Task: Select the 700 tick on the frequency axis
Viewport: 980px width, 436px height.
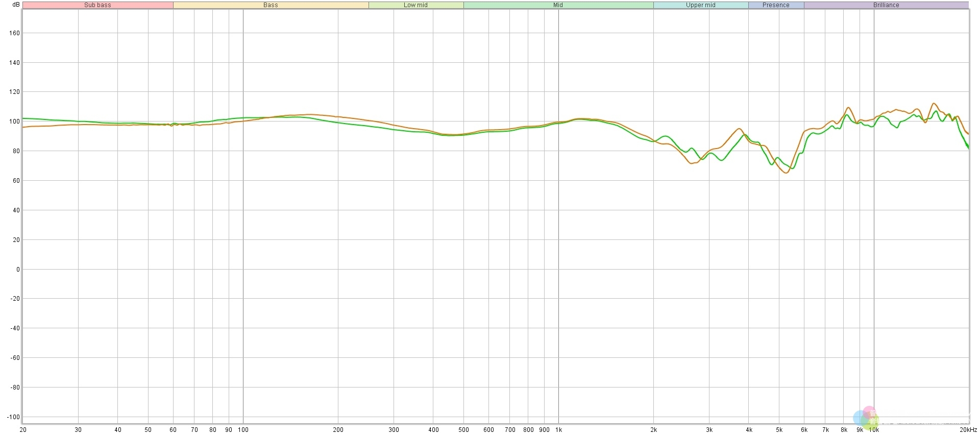Action: pos(510,430)
